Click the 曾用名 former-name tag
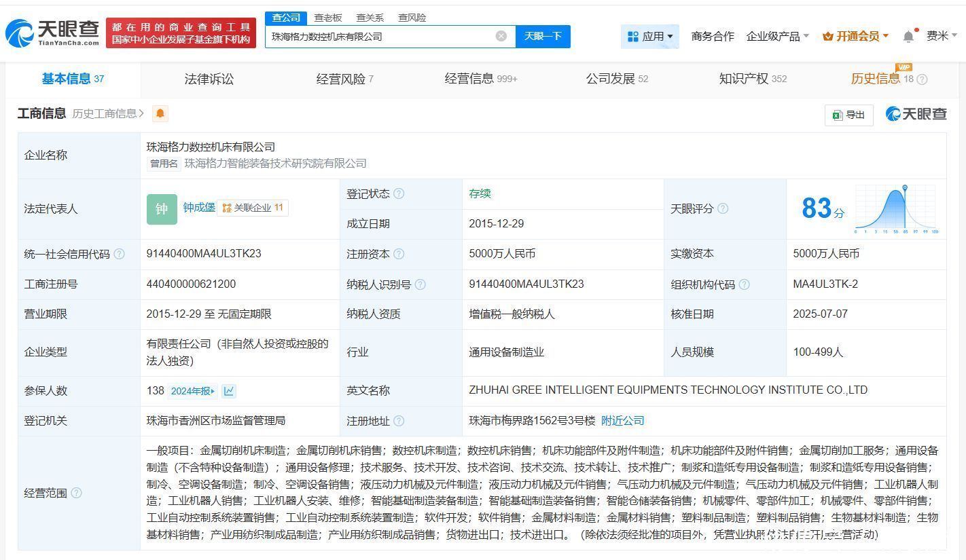The height and width of the screenshot is (560, 966). click(164, 164)
